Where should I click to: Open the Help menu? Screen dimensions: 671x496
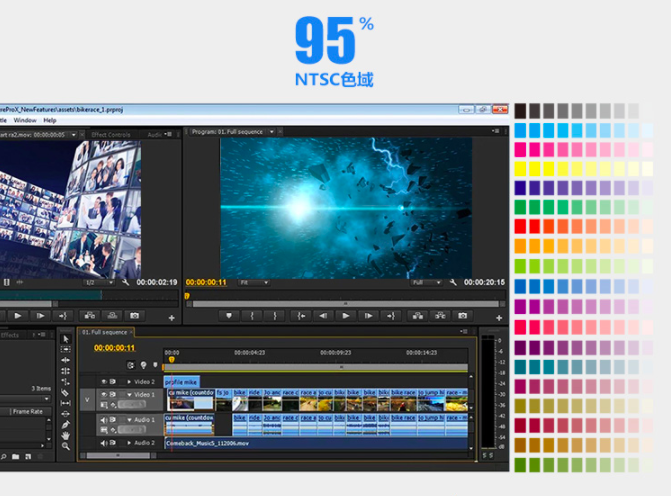50,120
